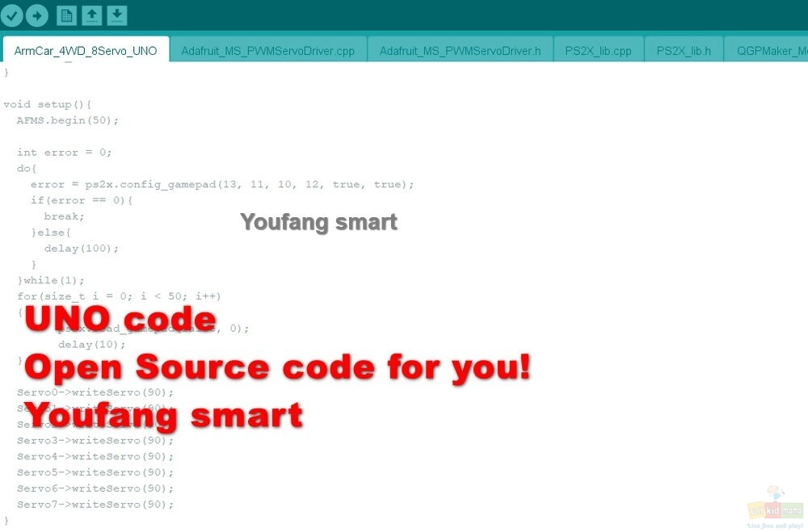
Task: Click the 'AFMS.begin(50);' code line
Action: [x=68, y=120]
